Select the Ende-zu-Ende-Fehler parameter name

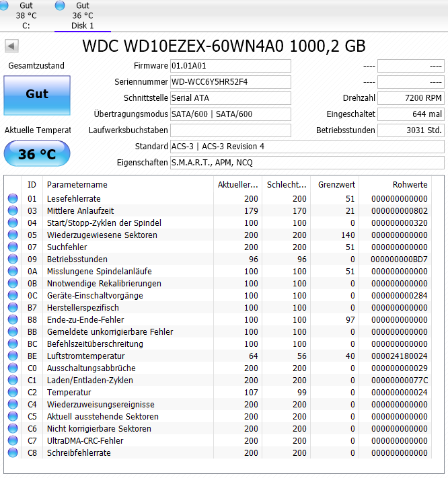pos(85,320)
